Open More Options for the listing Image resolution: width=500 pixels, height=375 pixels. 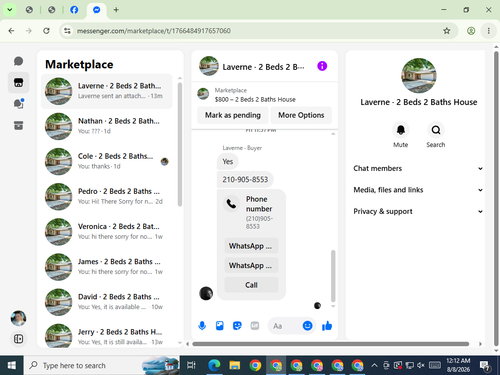301,115
